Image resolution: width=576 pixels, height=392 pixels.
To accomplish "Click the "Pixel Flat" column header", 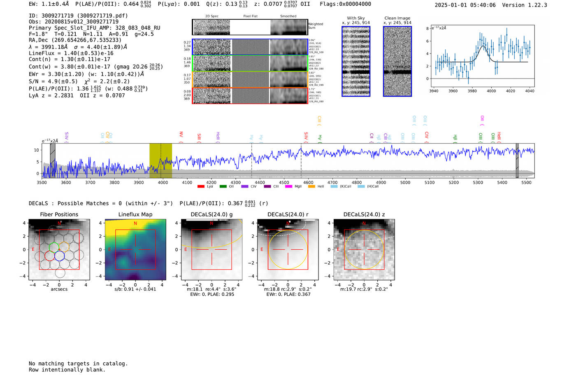I will [250, 16].
